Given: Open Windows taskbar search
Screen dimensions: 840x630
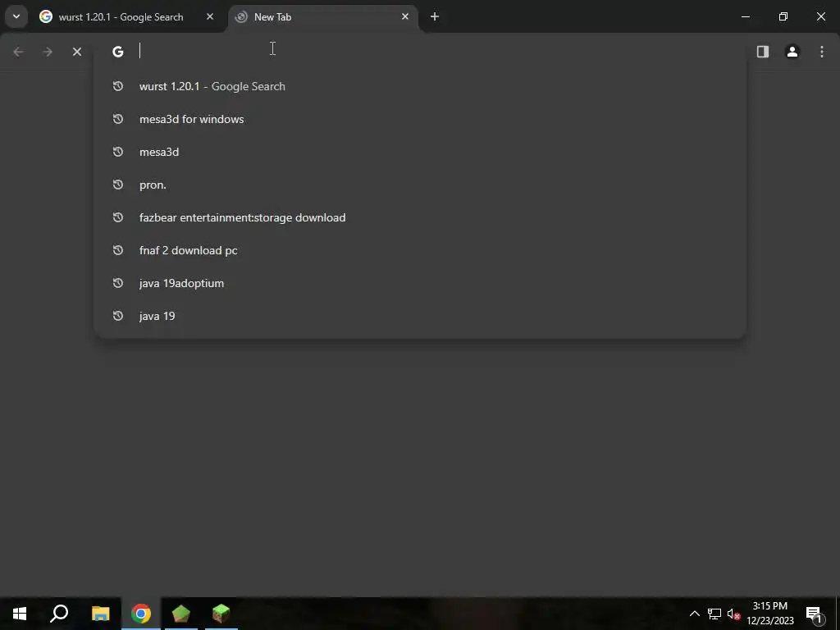Looking at the screenshot, I should click(59, 614).
